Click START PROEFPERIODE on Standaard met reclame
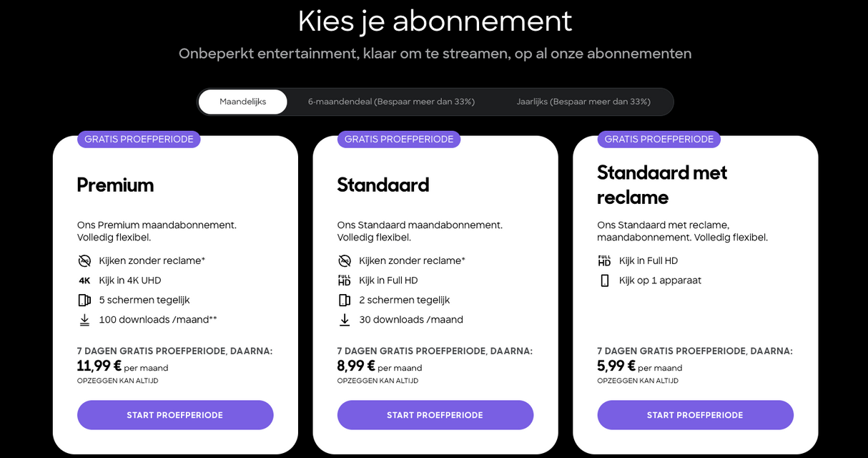Viewport: 868px width, 458px height. (695, 415)
